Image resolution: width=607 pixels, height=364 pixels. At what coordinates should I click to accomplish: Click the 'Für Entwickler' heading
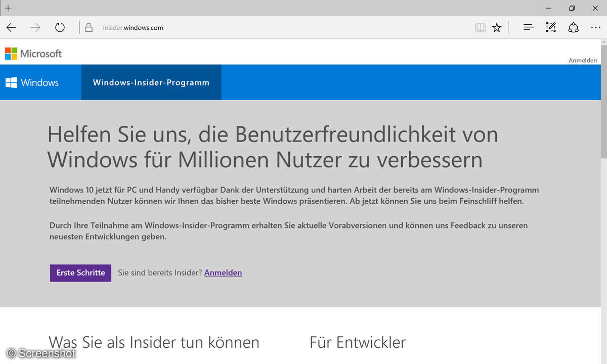point(358,343)
